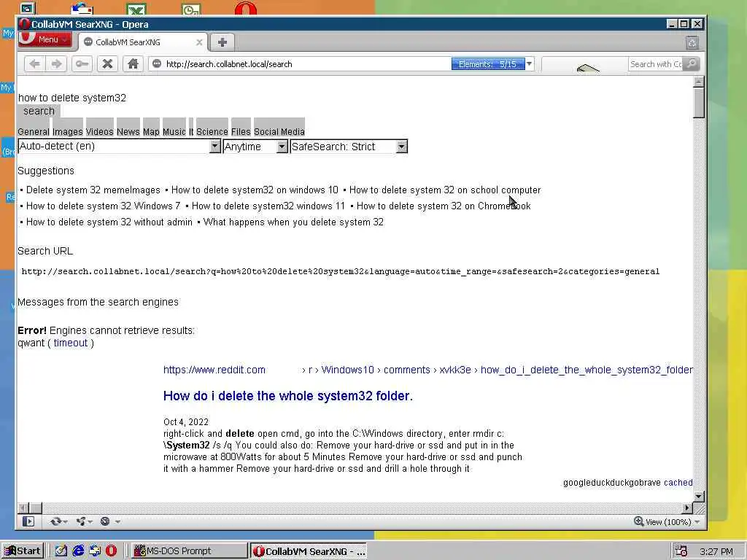Screen dimensions: 747x560
Task: Pick suggestion 'What happens when you delete system 32'
Action: tap(293, 222)
